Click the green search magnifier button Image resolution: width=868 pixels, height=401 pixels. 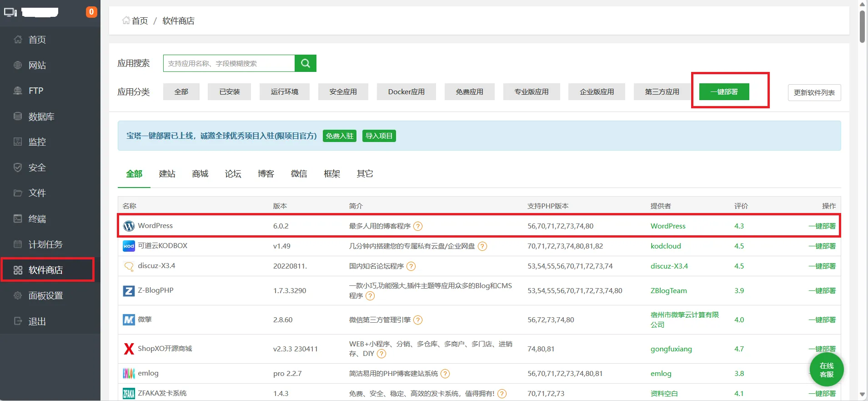point(305,63)
